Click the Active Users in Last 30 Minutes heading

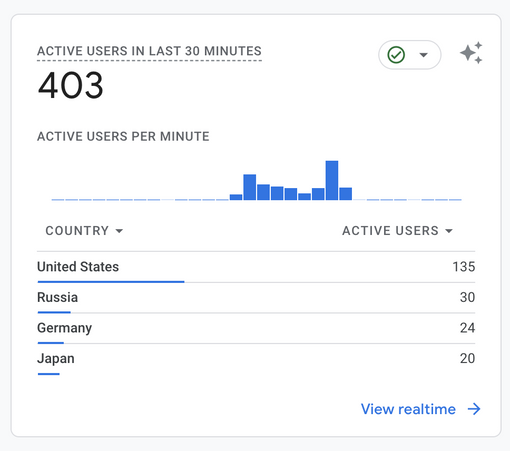[x=149, y=51]
